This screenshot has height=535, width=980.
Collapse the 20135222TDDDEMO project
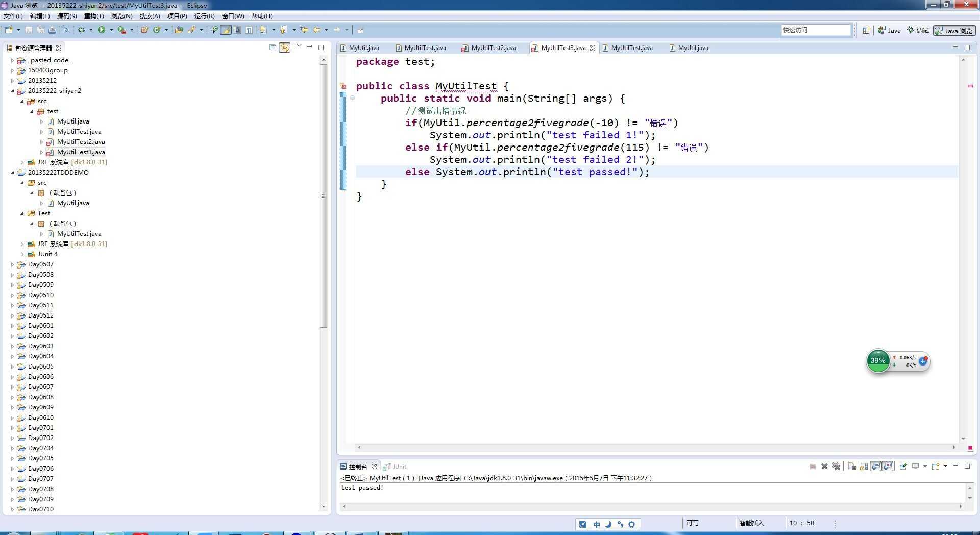coord(13,173)
